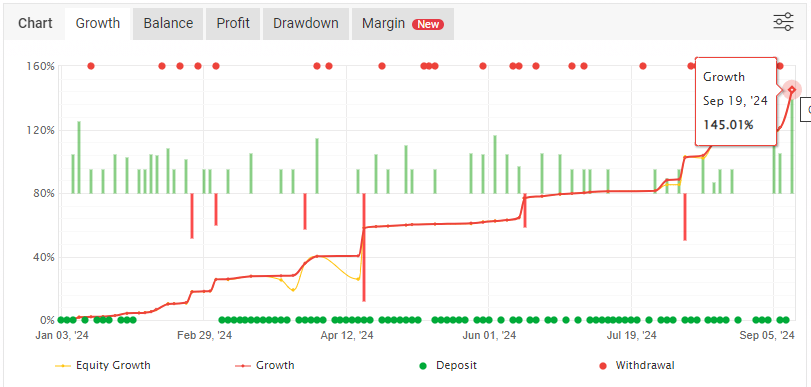Switch to the Growth tab
811x387 pixels.
[x=98, y=23]
